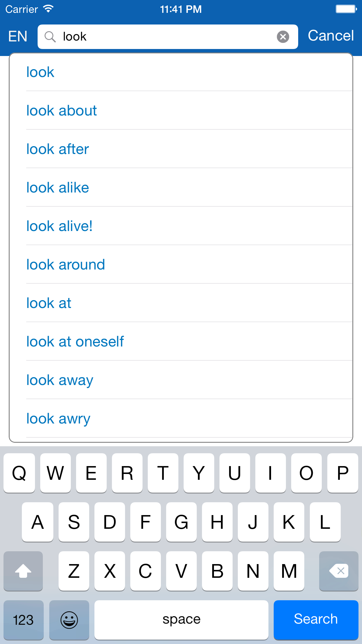Open the "look awry" entry

58,419
